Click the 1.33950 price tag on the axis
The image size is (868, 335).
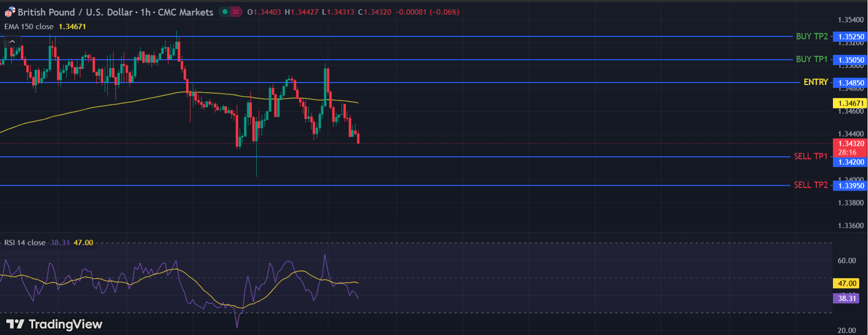tap(850, 186)
